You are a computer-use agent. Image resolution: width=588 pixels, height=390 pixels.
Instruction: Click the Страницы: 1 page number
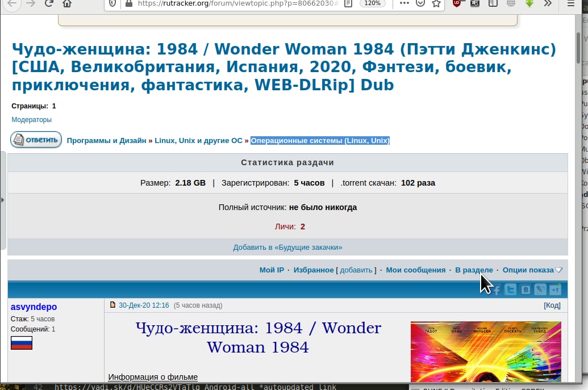click(x=54, y=106)
